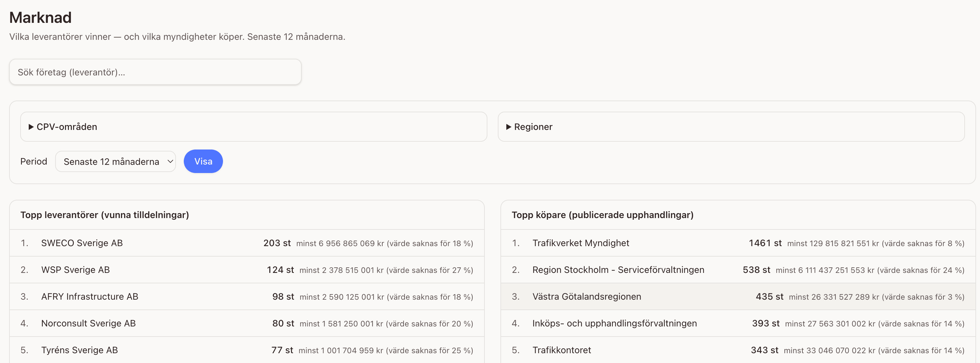980x363 pixels.
Task: Open Trafikkontoret buyer row
Action: click(738, 350)
